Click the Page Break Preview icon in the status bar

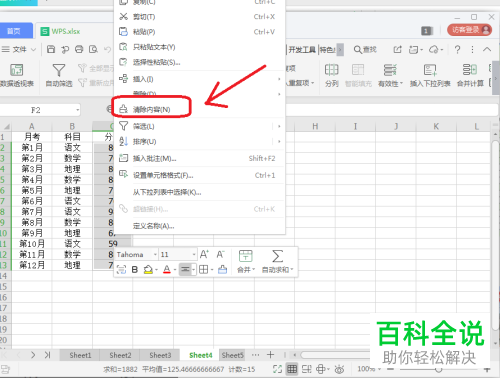click(x=307, y=369)
